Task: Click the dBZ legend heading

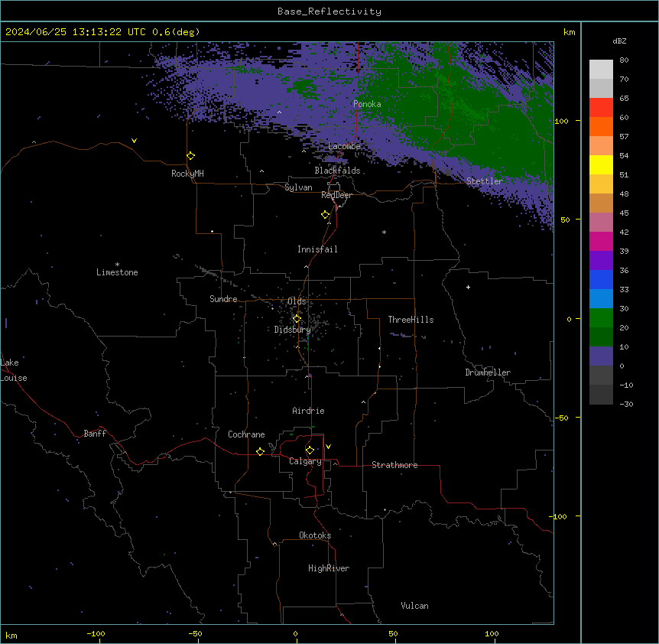Action: pyautogui.click(x=619, y=41)
